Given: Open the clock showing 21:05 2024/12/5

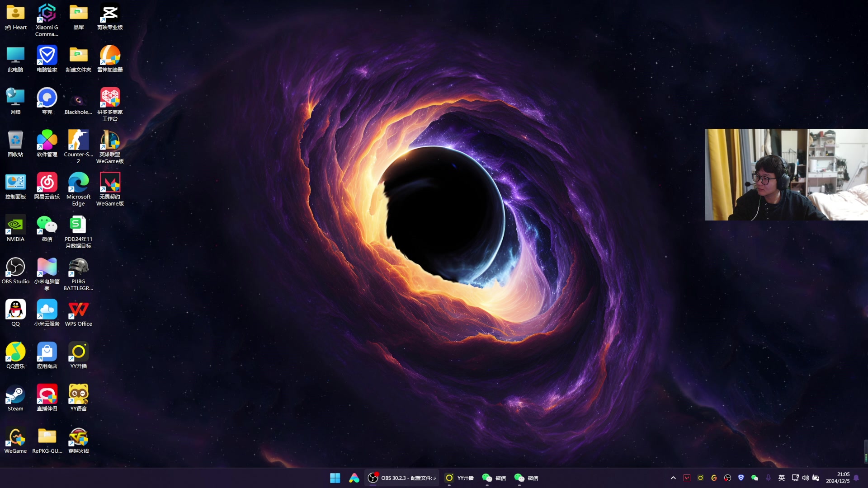Looking at the screenshot, I should (x=838, y=478).
